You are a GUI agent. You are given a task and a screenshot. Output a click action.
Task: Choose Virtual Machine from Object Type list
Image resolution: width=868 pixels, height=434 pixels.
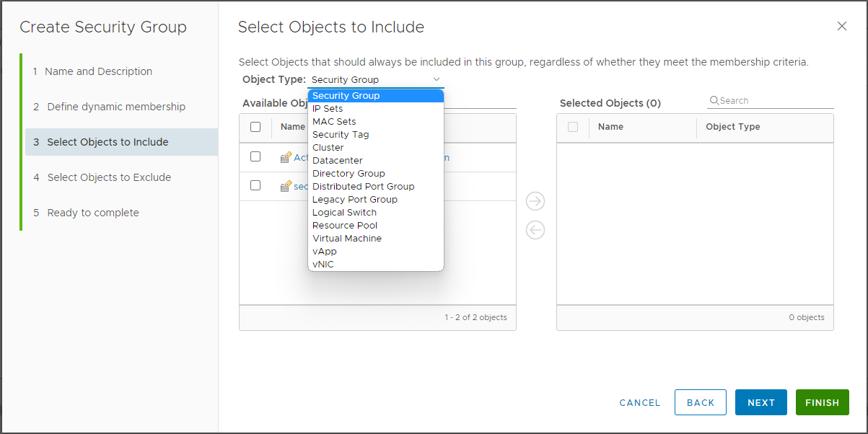[347, 238]
